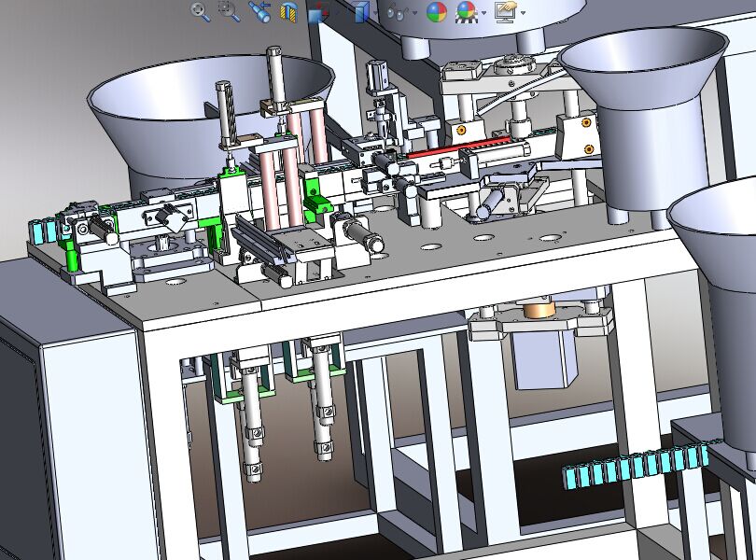
Task: Expand the Hide/Show Items dropdown arrow
Action: (414, 13)
